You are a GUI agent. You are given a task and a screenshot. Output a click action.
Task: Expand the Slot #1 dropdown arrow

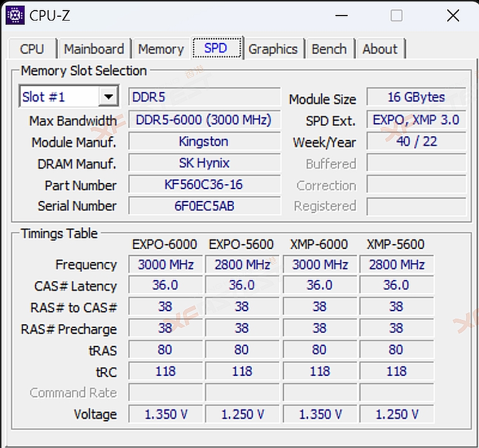108,97
